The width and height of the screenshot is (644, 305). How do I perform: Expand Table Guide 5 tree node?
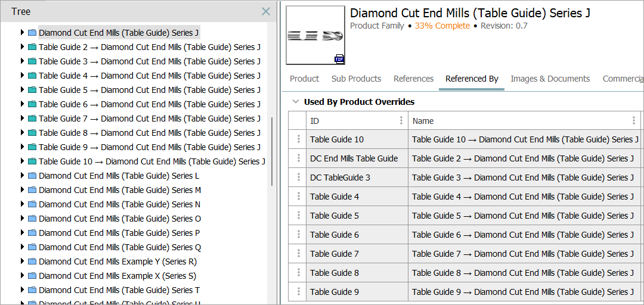pos(23,90)
